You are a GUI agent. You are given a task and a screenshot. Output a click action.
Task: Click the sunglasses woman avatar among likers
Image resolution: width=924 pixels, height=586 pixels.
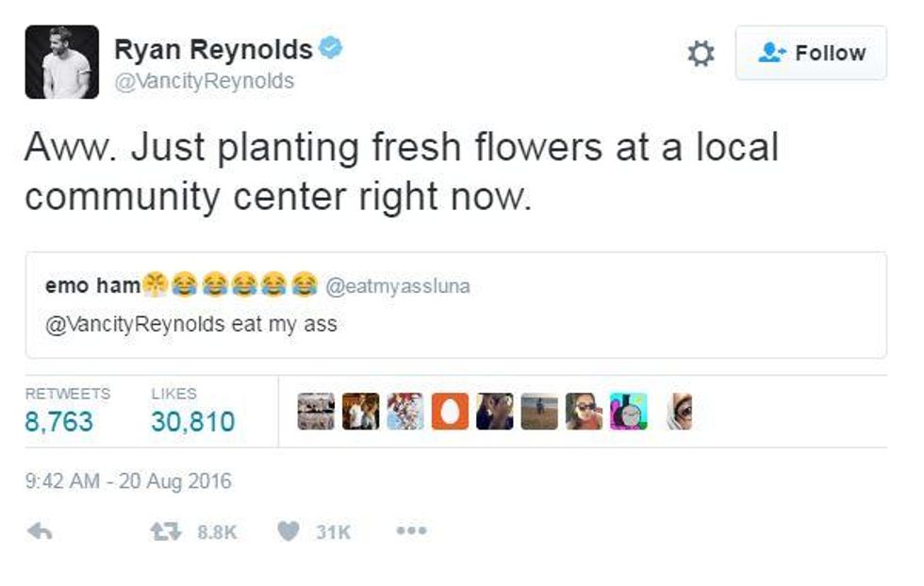[x=585, y=412]
